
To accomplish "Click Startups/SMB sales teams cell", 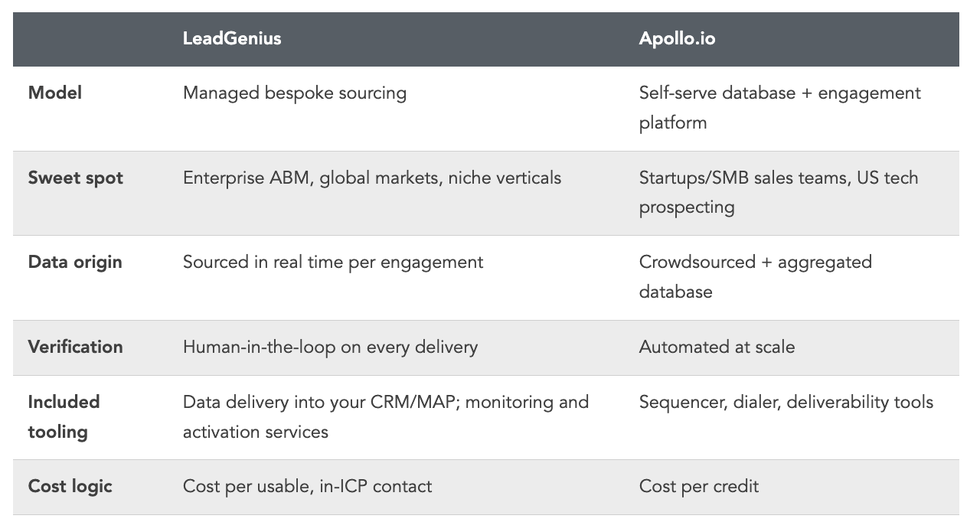I will click(779, 192).
